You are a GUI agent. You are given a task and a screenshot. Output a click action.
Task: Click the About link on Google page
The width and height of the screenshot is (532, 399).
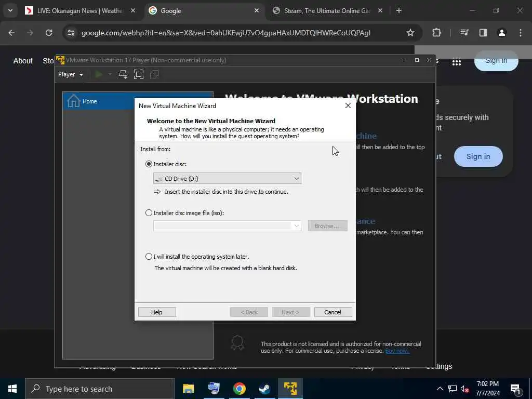pyautogui.click(x=23, y=61)
